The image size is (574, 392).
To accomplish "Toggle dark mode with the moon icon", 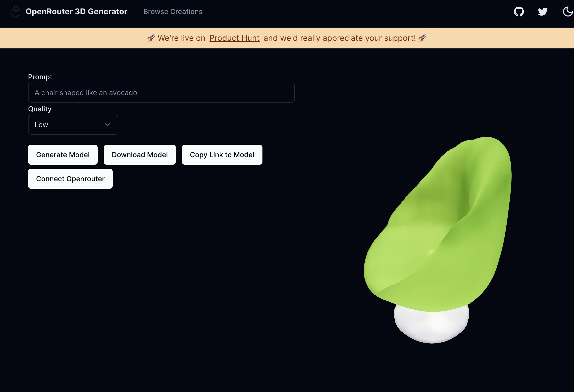I will (568, 12).
